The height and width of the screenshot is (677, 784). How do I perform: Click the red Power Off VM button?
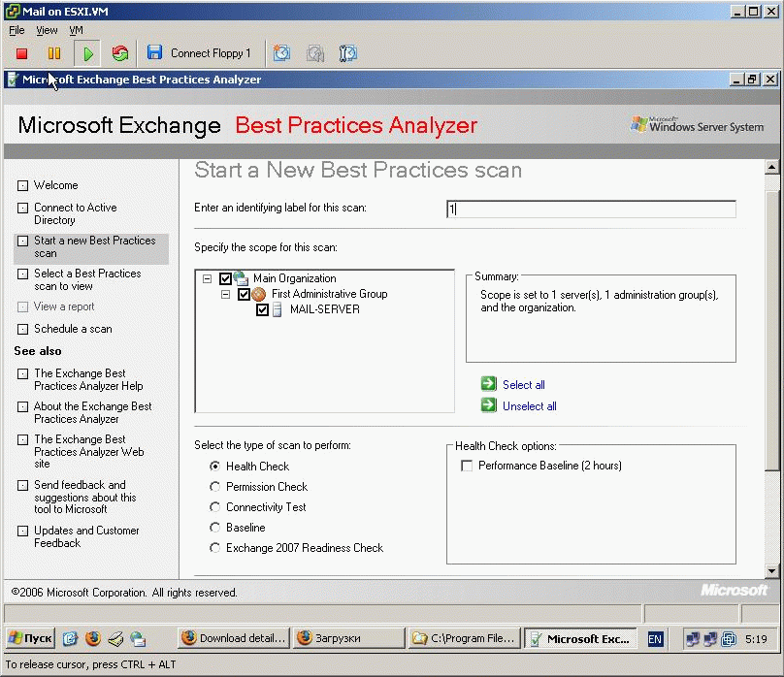[21, 53]
